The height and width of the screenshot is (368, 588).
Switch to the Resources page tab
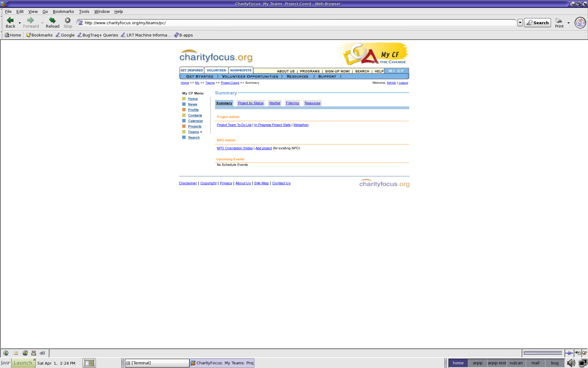312,103
